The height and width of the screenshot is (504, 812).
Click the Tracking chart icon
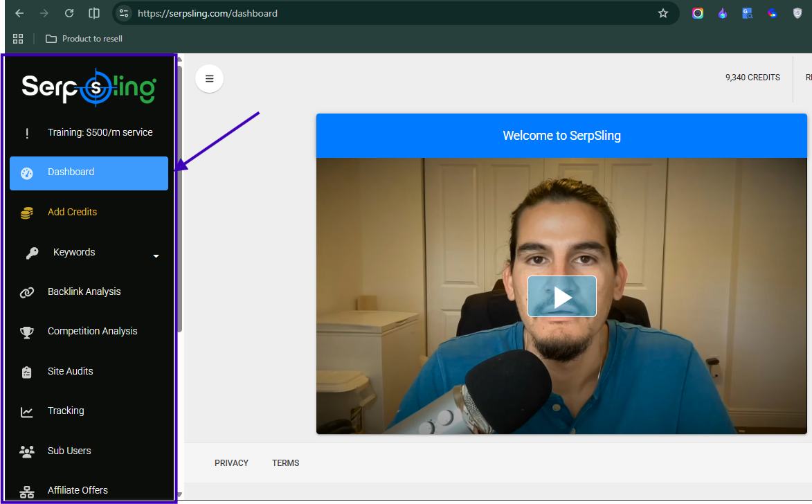(27, 412)
